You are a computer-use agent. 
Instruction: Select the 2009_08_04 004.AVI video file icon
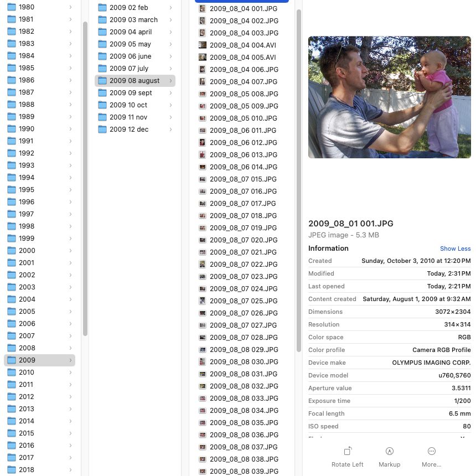tap(203, 45)
